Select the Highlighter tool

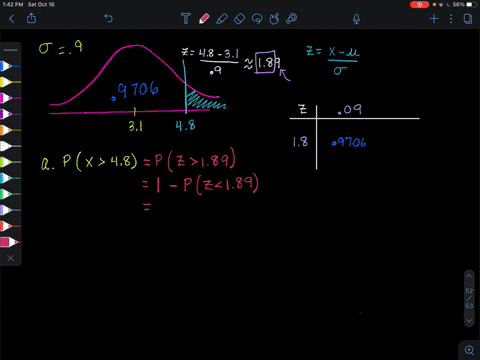pyautogui.click(x=222, y=19)
